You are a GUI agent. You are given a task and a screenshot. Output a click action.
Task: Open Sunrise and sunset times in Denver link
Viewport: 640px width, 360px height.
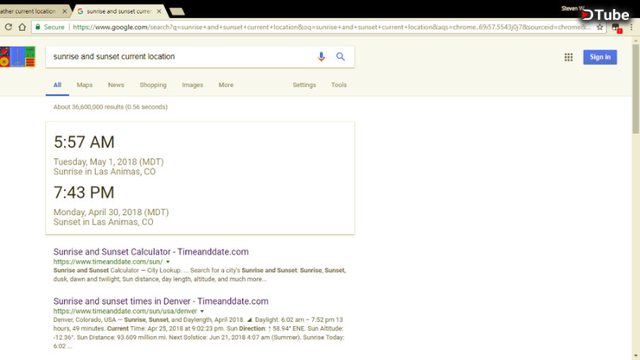pos(161,301)
